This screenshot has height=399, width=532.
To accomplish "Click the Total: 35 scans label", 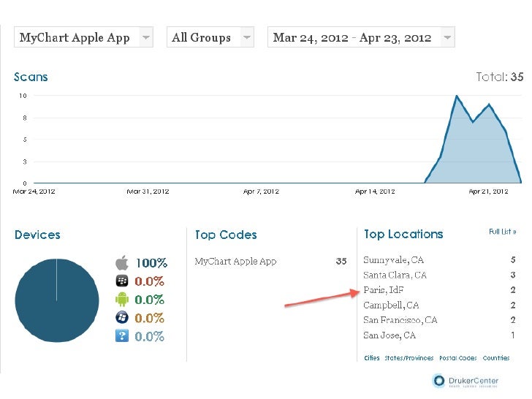I will [x=499, y=77].
